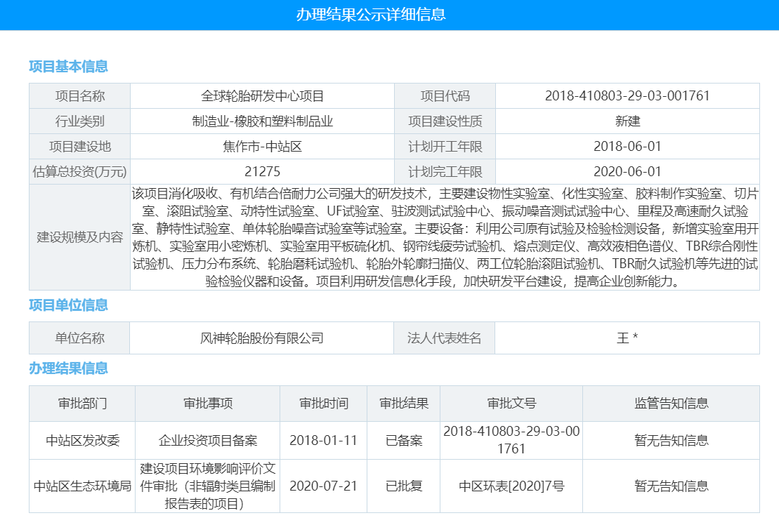Click the 单位名称 label cell
The width and height of the screenshot is (779, 532).
79,338
